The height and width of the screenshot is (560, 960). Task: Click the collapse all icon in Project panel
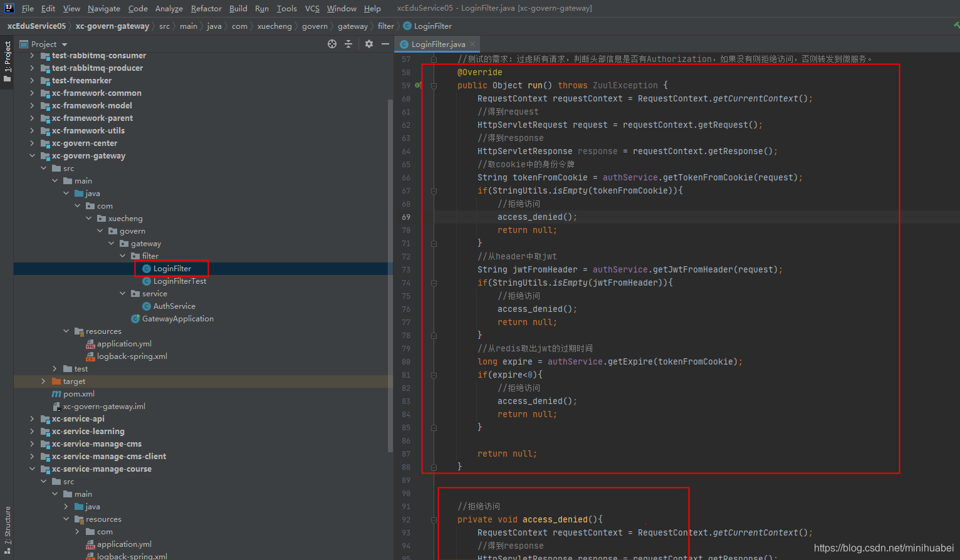[x=348, y=44]
